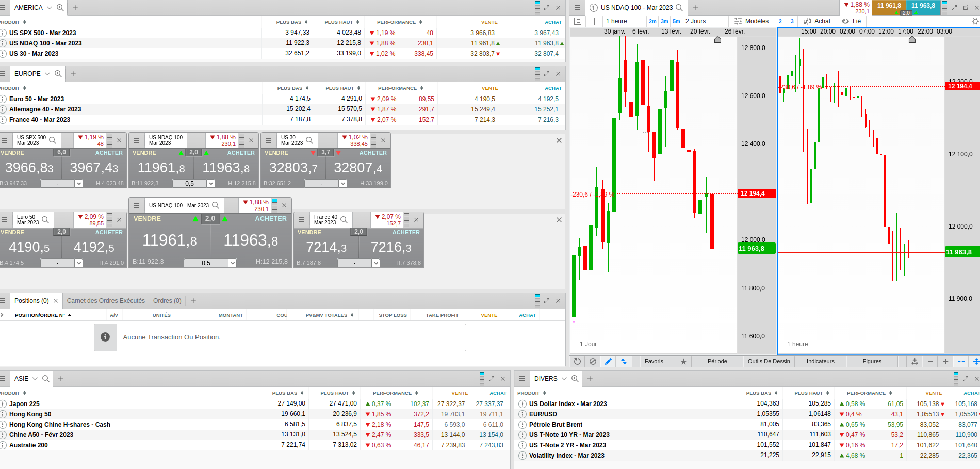Click the chart auto-scale icon left of minus

pos(914,362)
